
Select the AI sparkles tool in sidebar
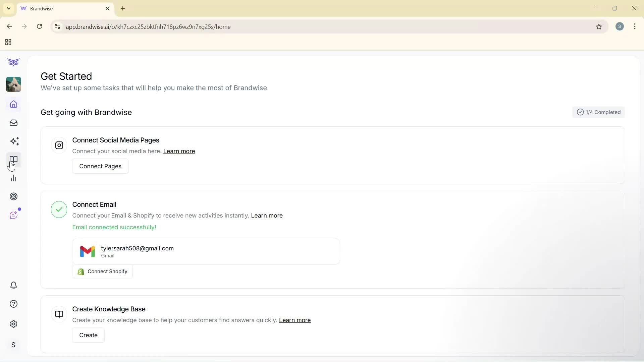tap(14, 141)
